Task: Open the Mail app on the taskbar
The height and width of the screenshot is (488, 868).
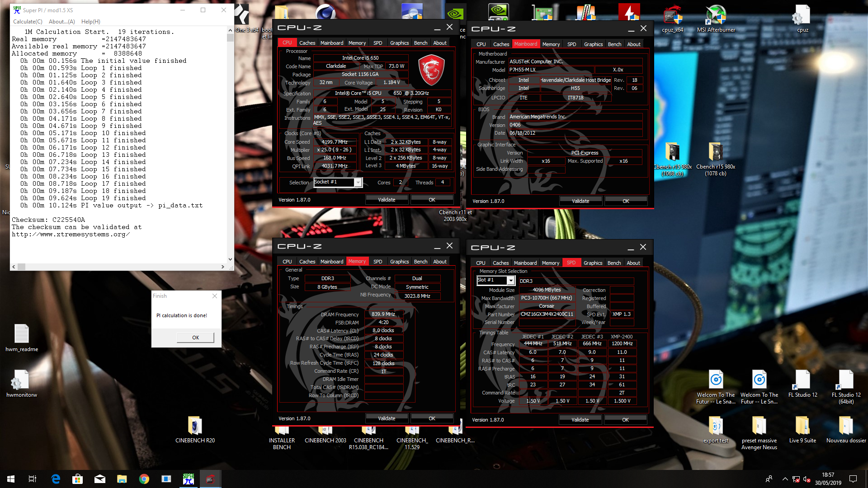Action: tap(100, 479)
